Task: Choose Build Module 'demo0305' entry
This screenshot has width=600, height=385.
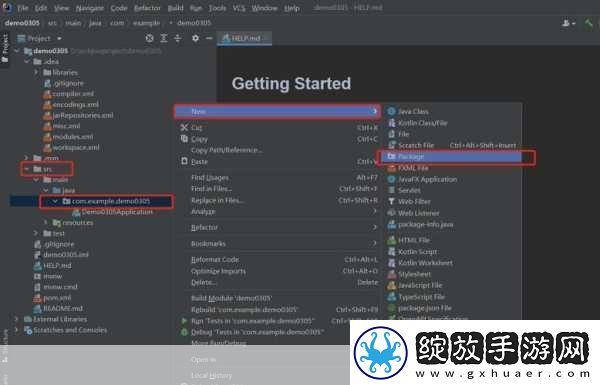Action: [277, 298]
